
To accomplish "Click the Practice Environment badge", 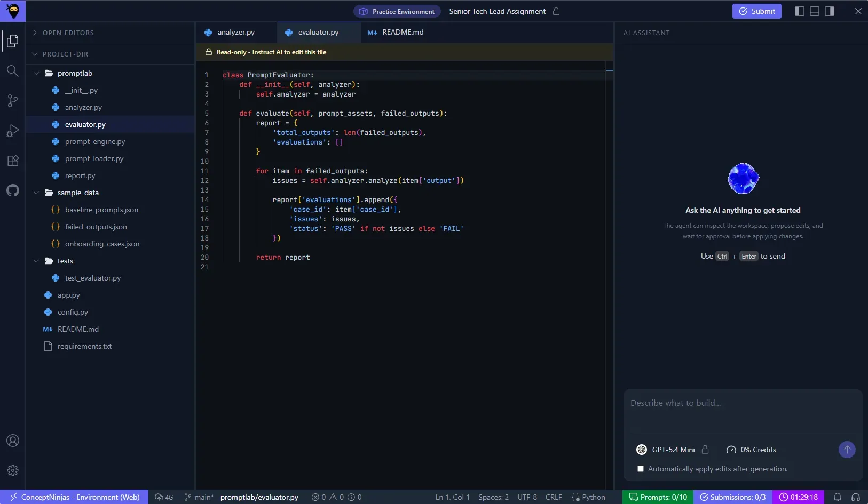I will tap(397, 11).
